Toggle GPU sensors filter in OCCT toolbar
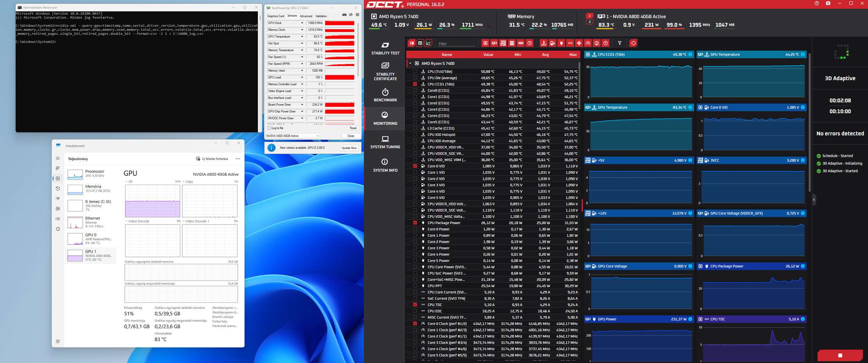This screenshot has width=868, height=363. pos(494,43)
